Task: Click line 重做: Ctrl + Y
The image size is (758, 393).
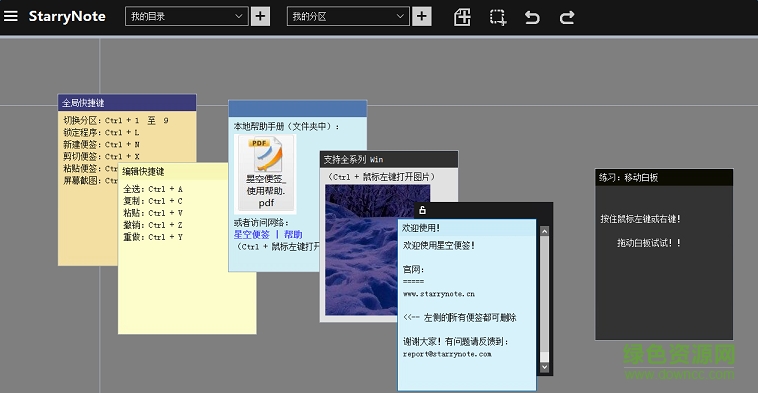Action: tap(153, 237)
